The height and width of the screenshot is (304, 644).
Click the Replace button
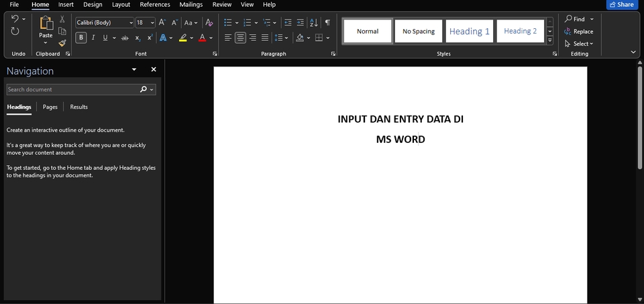[x=579, y=32]
